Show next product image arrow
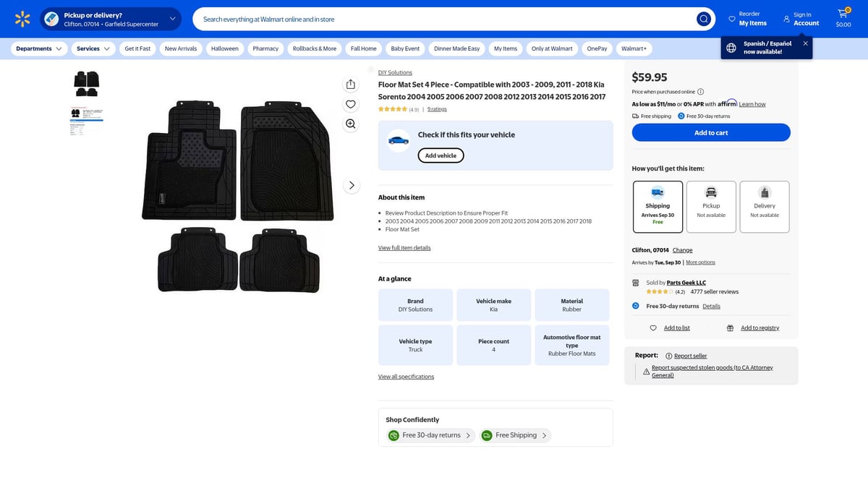The width and height of the screenshot is (868, 488). tap(352, 186)
